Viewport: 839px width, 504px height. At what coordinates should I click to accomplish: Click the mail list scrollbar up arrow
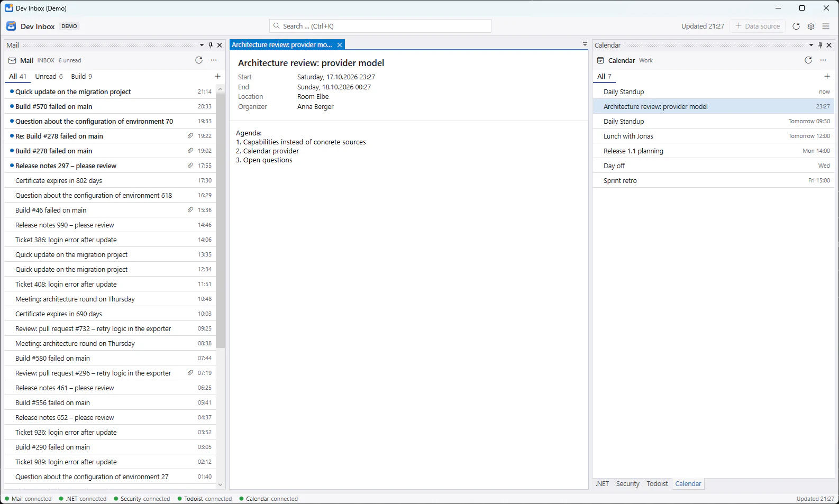coord(220,89)
